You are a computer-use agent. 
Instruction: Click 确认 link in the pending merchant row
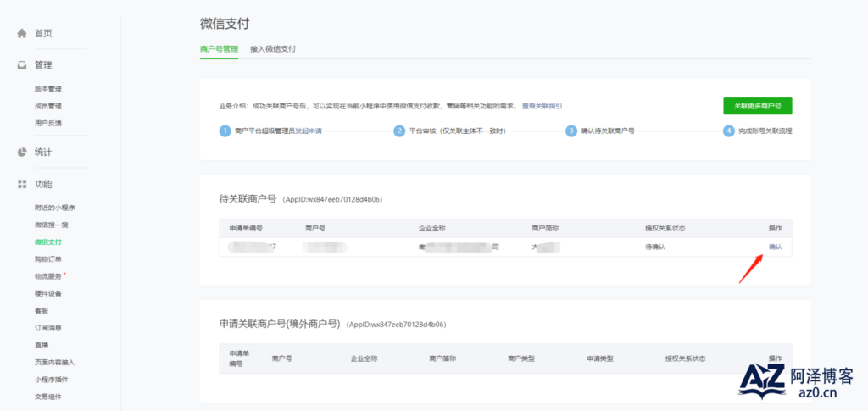coord(775,247)
